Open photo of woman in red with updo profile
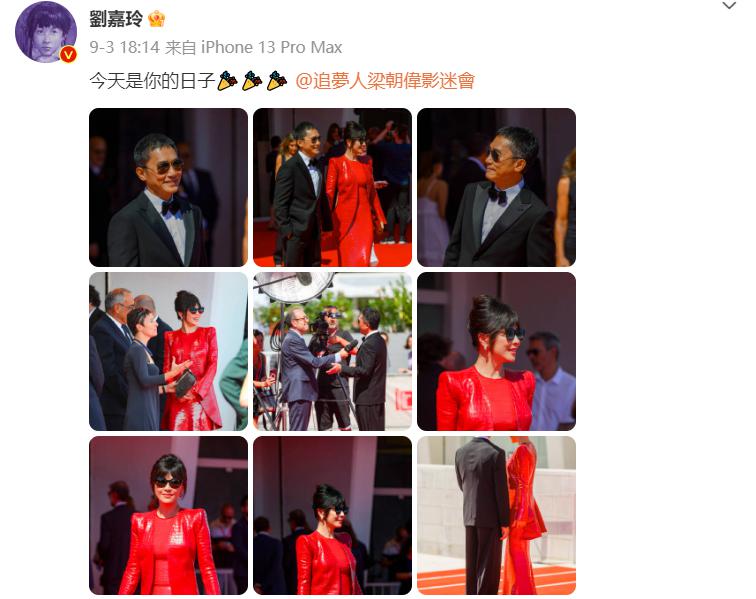 (x=496, y=351)
